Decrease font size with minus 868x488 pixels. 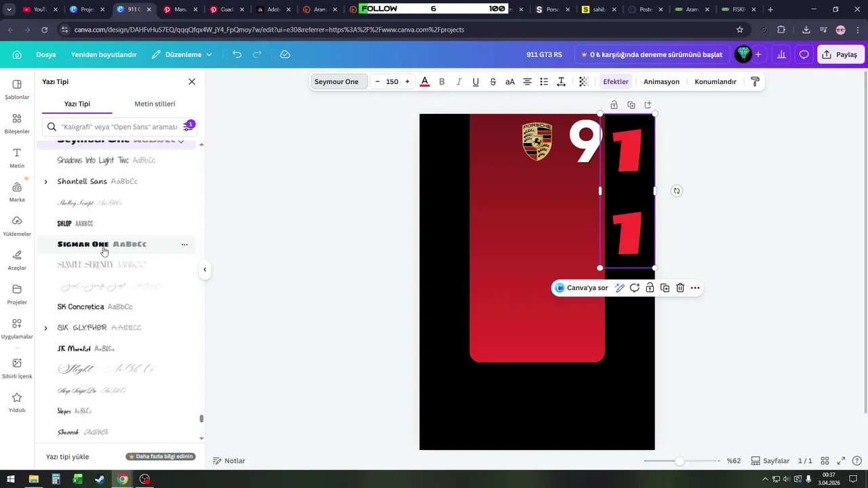(378, 81)
